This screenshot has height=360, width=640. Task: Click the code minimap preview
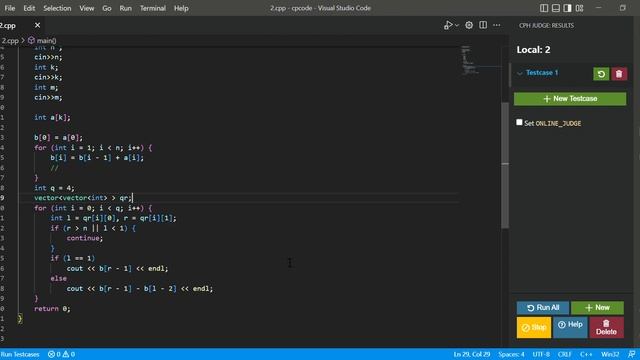click(470, 60)
